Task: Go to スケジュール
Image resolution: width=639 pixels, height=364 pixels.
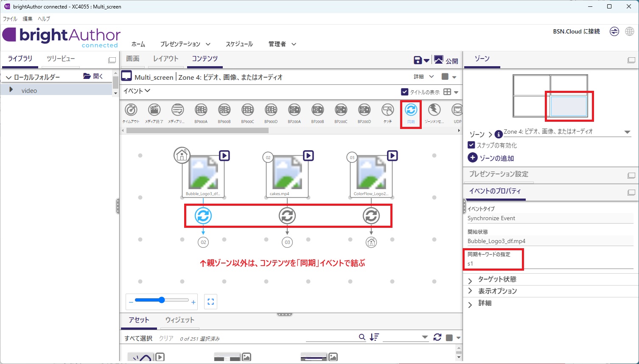Action: click(x=239, y=44)
